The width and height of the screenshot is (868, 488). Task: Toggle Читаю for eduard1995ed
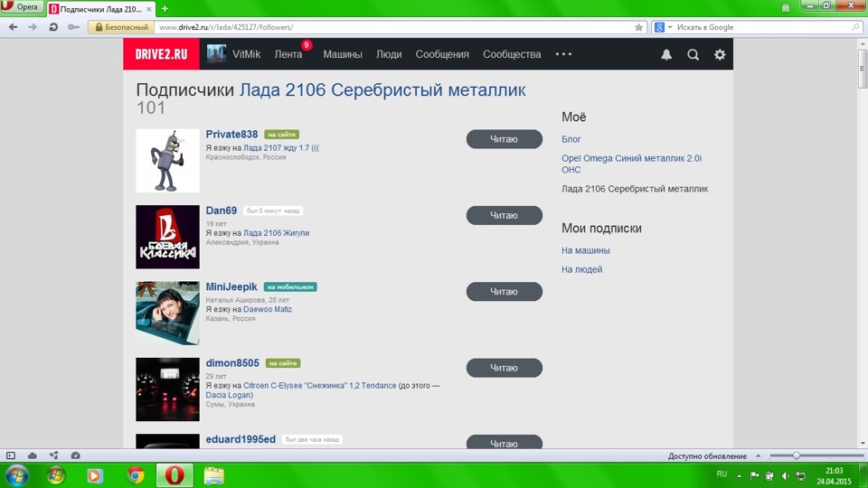(x=504, y=442)
